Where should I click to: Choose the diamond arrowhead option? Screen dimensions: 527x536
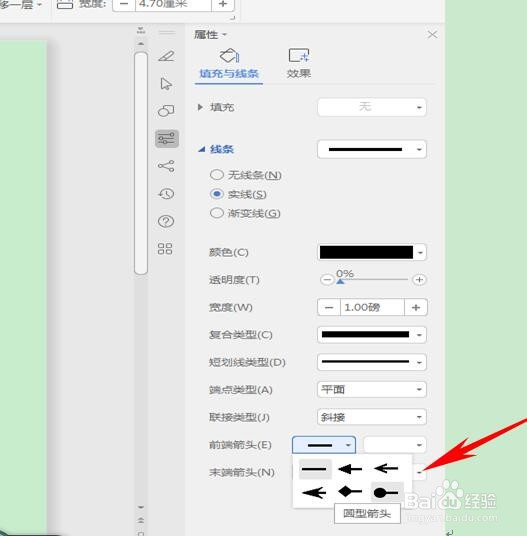pos(350,492)
